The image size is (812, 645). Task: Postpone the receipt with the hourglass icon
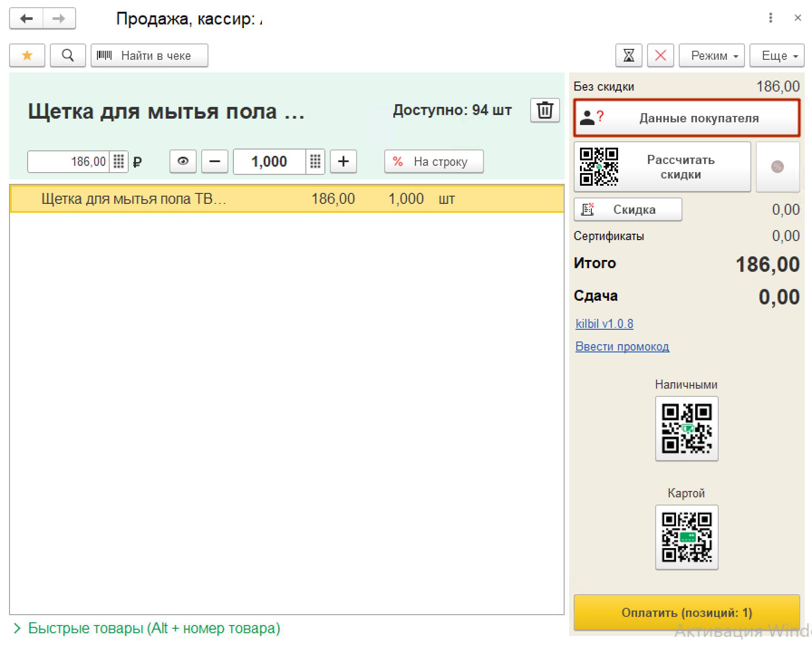point(629,55)
